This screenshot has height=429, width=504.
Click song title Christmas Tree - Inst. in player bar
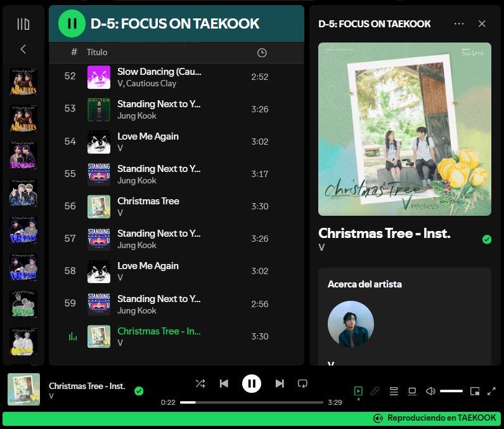pyautogui.click(x=87, y=386)
